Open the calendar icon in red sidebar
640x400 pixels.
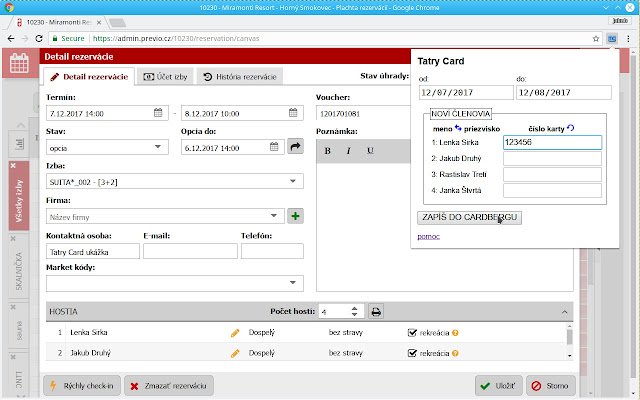[19, 63]
